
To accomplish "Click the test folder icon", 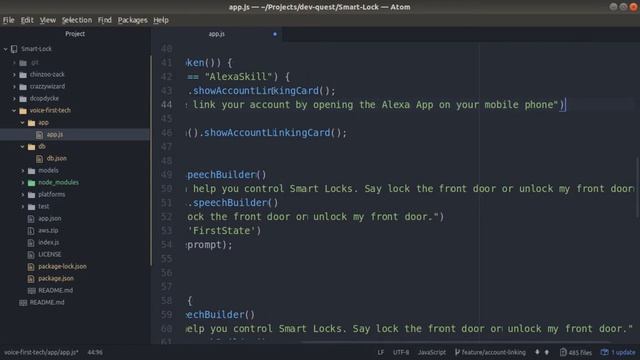I will (31, 207).
